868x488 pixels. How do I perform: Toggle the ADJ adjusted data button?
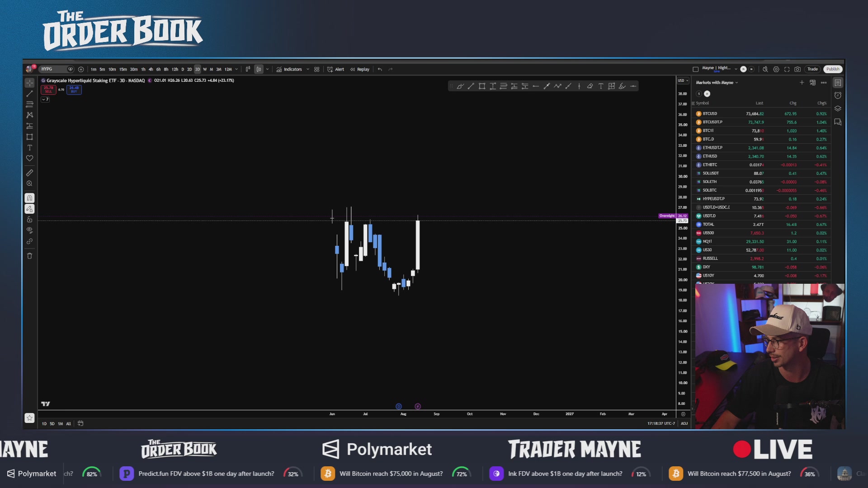pyautogui.click(x=684, y=423)
